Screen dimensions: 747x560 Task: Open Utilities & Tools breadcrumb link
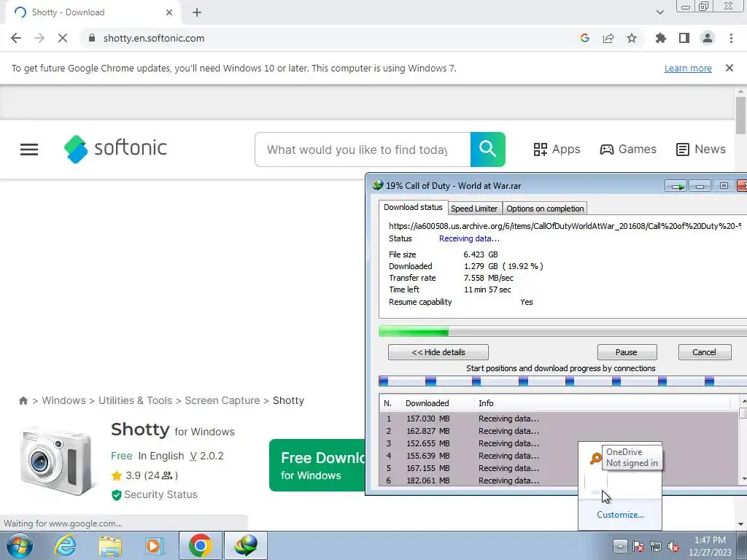(x=135, y=400)
